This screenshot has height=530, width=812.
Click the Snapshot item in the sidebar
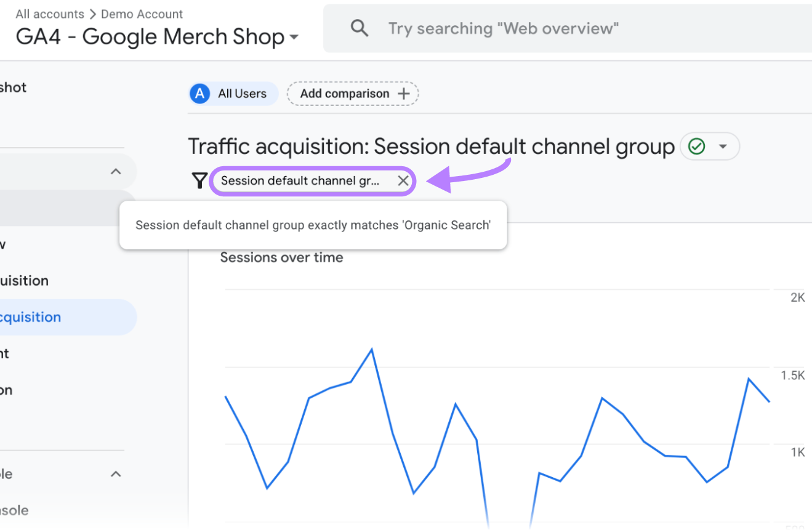click(x=12, y=87)
